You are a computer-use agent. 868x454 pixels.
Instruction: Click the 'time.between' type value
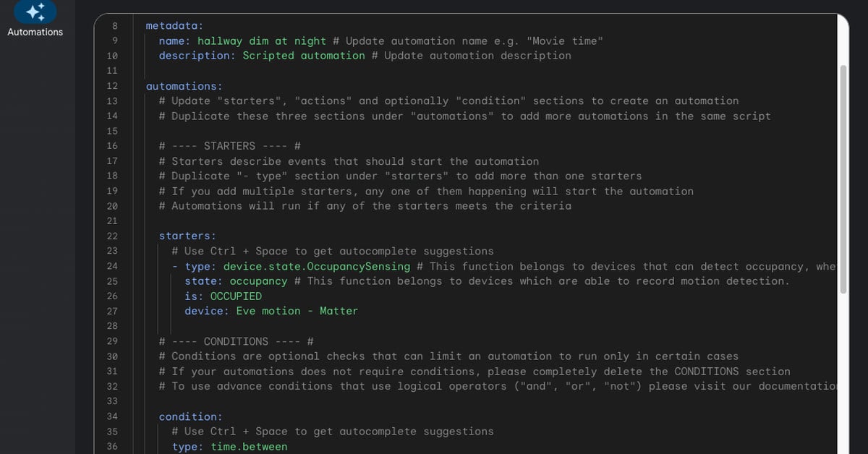[x=249, y=447]
